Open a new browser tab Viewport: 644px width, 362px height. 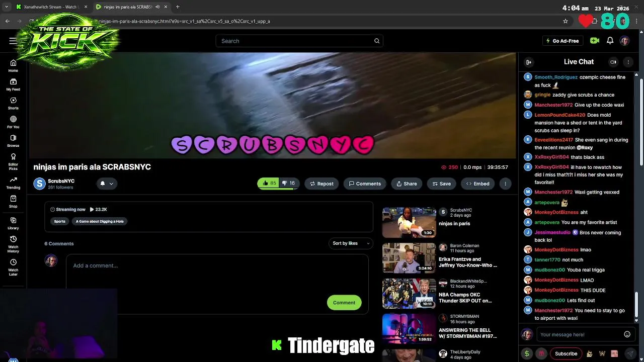tap(178, 7)
